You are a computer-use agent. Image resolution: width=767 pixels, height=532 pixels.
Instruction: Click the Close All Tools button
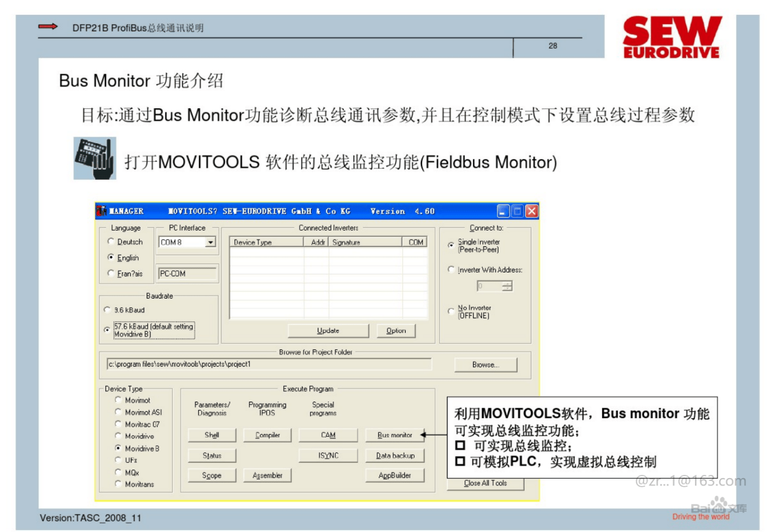(x=485, y=483)
